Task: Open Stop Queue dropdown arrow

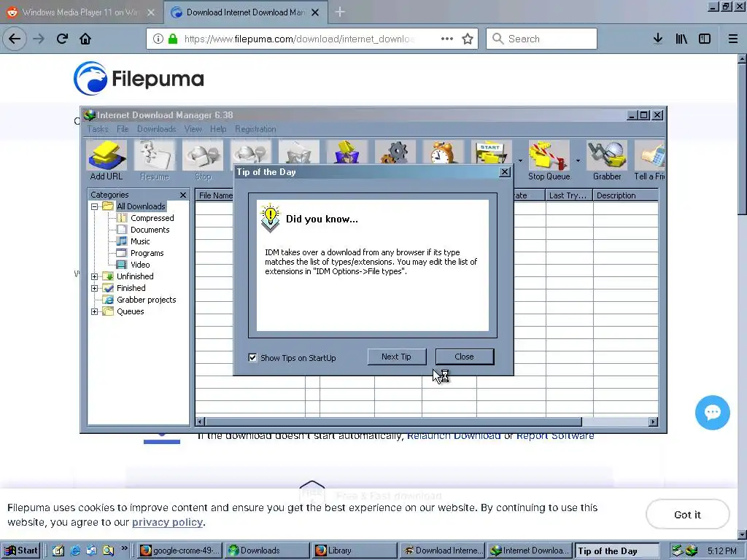Action: pos(578,161)
